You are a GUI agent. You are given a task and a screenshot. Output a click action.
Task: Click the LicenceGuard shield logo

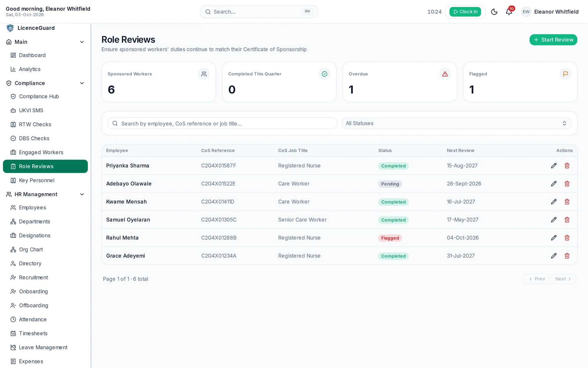pyautogui.click(x=10, y=28)
